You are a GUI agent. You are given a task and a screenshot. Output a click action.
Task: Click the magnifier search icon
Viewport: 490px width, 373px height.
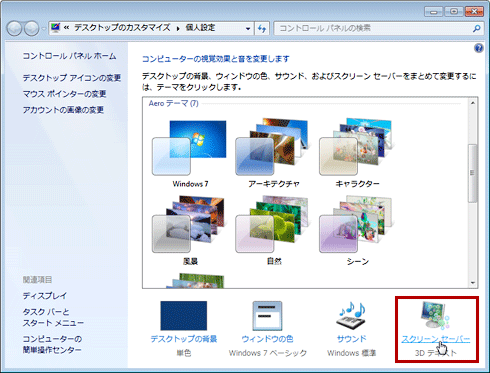click(477, 29)
